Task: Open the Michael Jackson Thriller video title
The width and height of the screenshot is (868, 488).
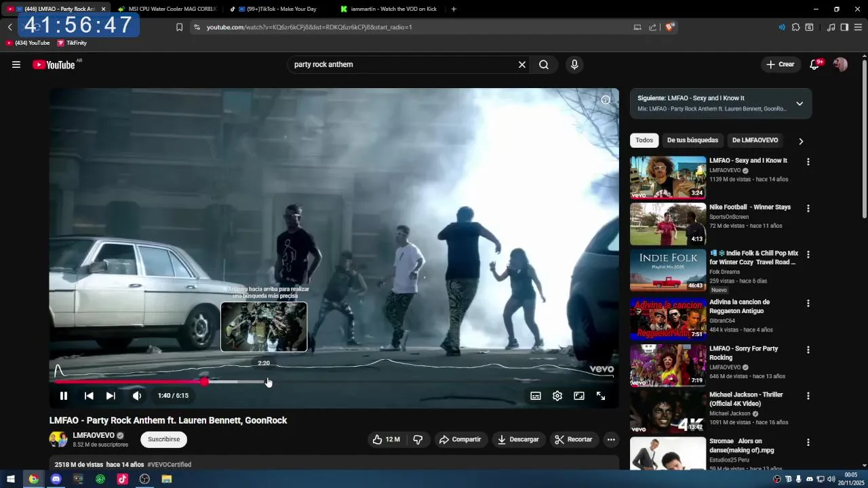Action: (x=746, y=399)
